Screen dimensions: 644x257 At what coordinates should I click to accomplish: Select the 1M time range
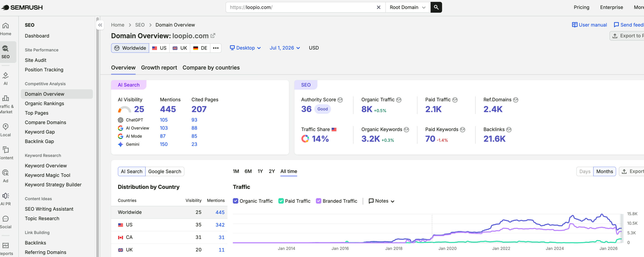point(236,171)
